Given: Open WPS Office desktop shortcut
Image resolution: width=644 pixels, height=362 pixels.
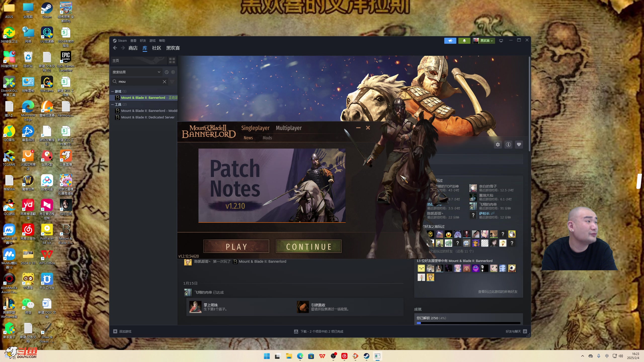Looking at the screenshot, I should 47,257.
